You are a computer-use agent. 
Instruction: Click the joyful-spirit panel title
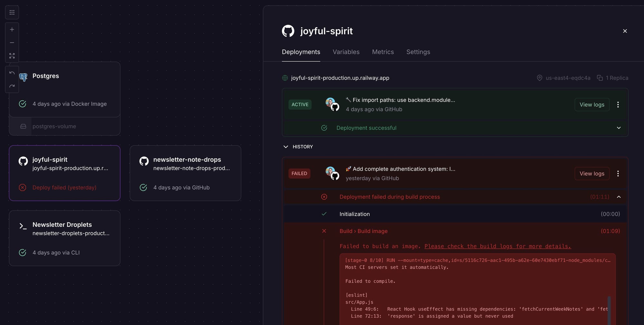pos(327,31)
